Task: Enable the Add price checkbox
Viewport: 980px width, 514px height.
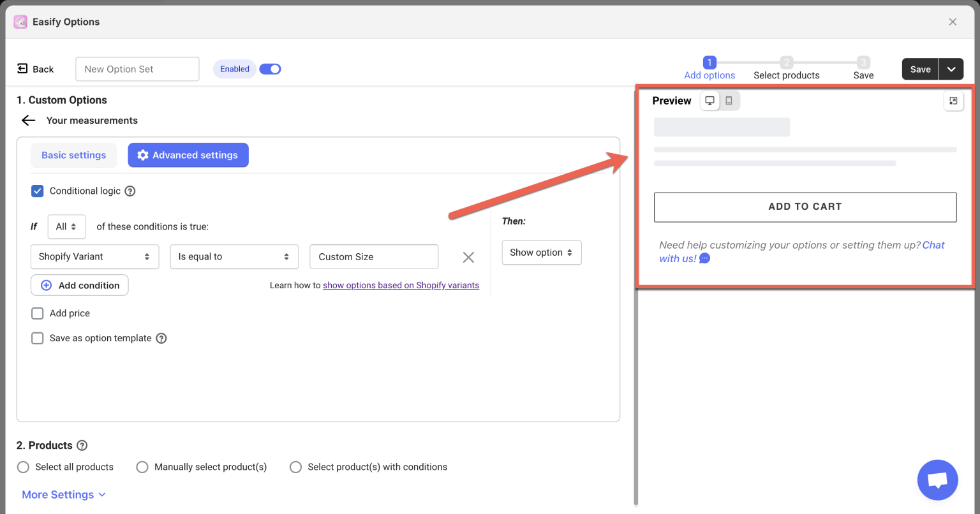Action: tap(37, 313)
